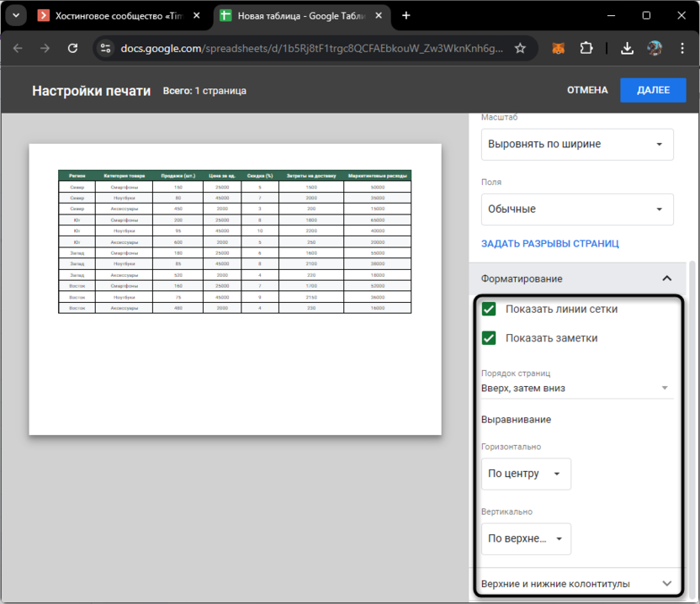
Task: Open the browser downloads icon
Action: pyautogui.click(x=627, y=49)
